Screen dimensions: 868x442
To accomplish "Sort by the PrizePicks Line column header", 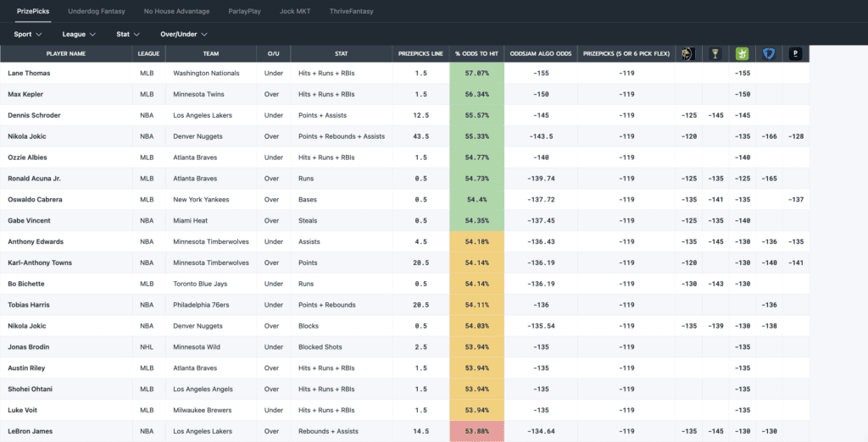I will click(420, 53).
